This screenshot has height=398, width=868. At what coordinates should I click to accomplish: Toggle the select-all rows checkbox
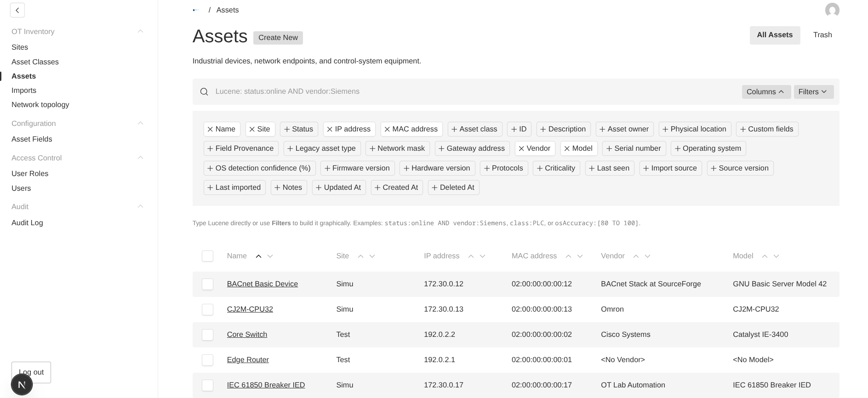207,256
